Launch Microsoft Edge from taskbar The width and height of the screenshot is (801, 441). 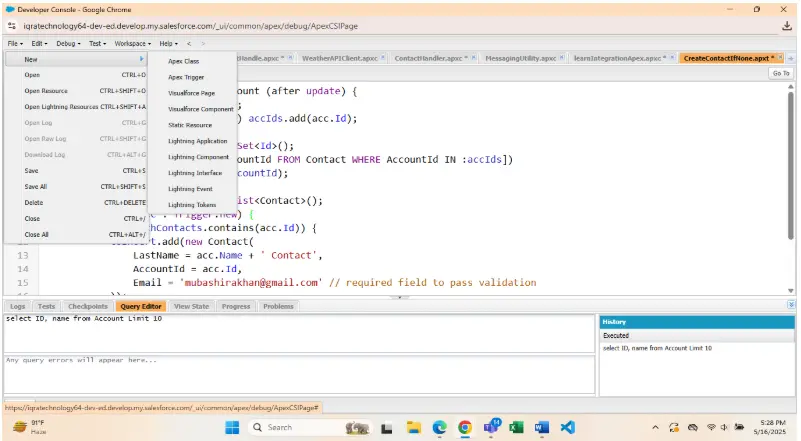click(x=439, y=427)
